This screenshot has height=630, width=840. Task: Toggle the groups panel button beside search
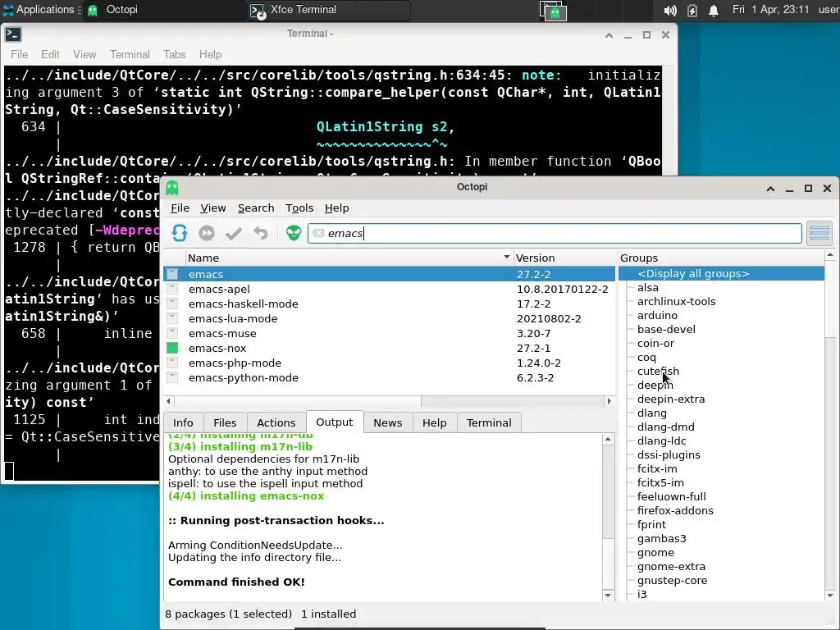click(819, 233)
